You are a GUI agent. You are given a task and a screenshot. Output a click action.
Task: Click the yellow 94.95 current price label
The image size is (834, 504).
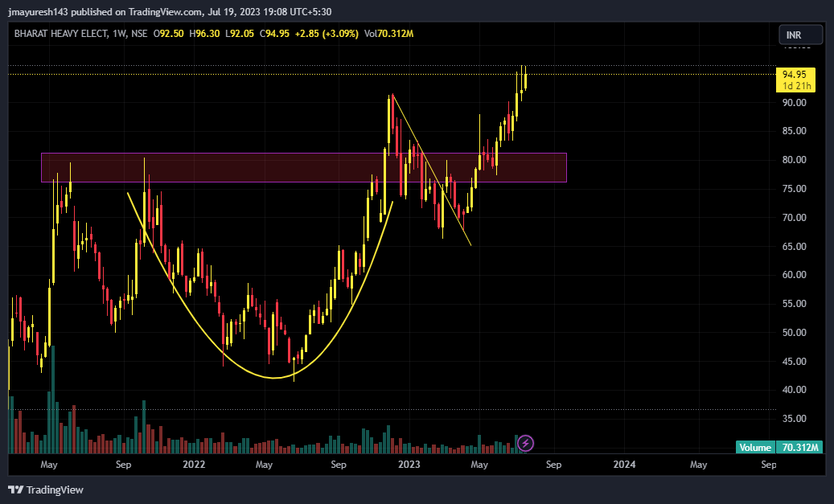click(795, 75)
